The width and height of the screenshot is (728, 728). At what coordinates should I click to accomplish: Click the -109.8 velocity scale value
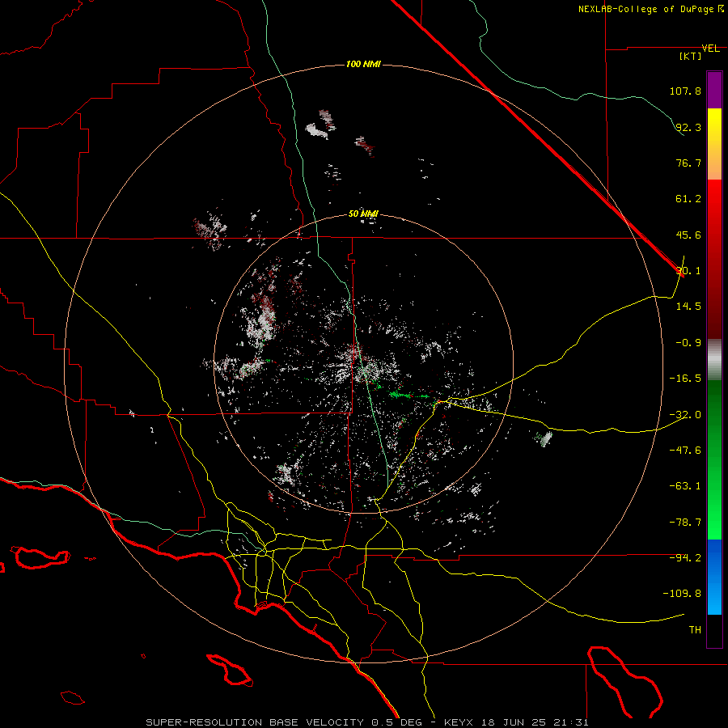[x=682, y=594]
